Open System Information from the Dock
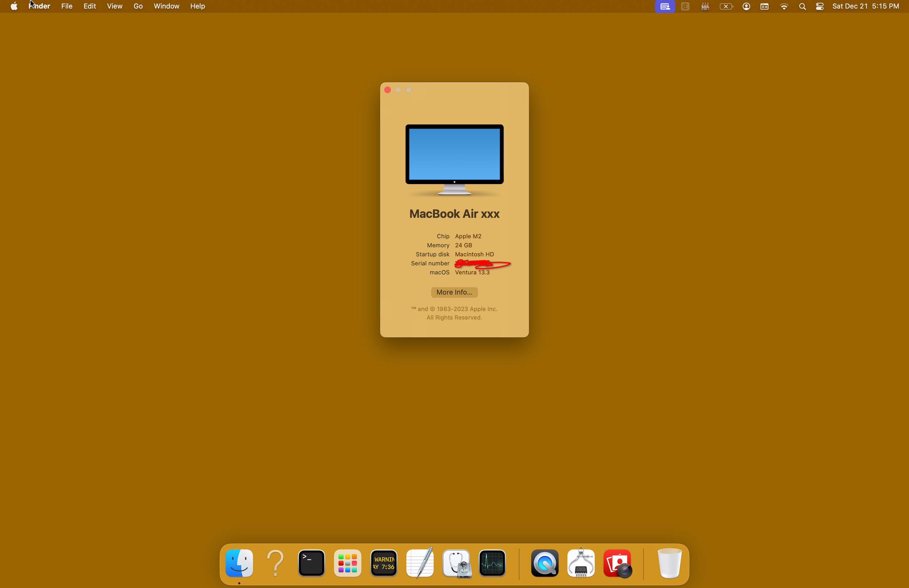The image size is (909, 588). coord(581,563)
